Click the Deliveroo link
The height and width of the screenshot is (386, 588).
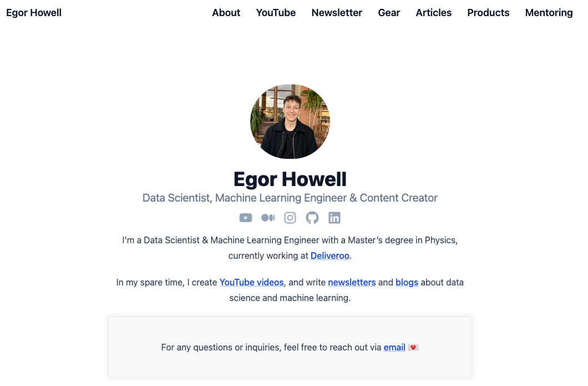(330, 255)
